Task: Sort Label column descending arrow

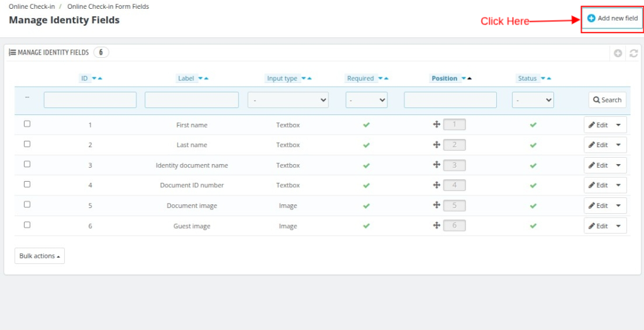Action: tap(201, 79)
